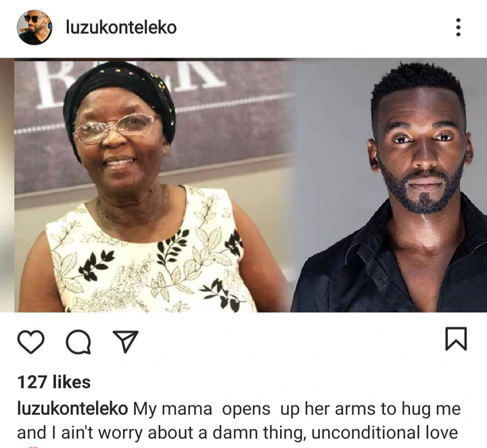This screenshot has width=487, height=448.
Task: Share the post using the paper plane icon
Action: coord(126,341)
